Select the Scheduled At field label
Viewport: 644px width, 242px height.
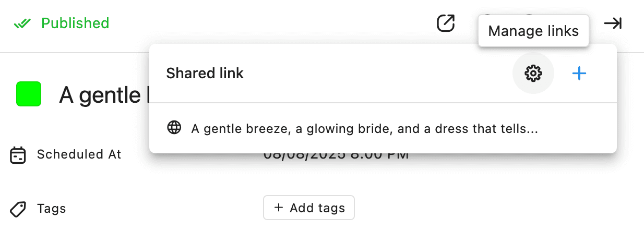(x=79, y=154)
